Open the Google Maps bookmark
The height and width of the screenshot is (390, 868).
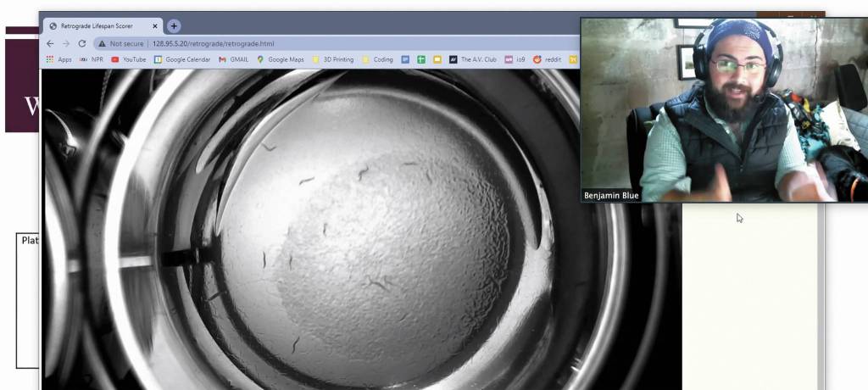click(280, 59)
